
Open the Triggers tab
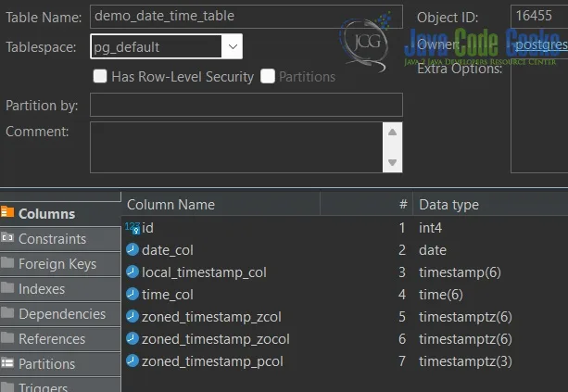point(60,386)
